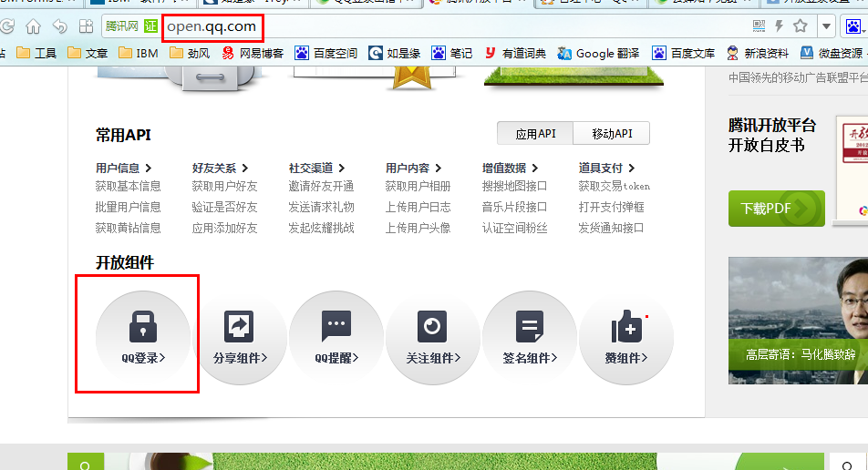
Task: Click the bookmark star icon in address bar
Action: (800, 26)
